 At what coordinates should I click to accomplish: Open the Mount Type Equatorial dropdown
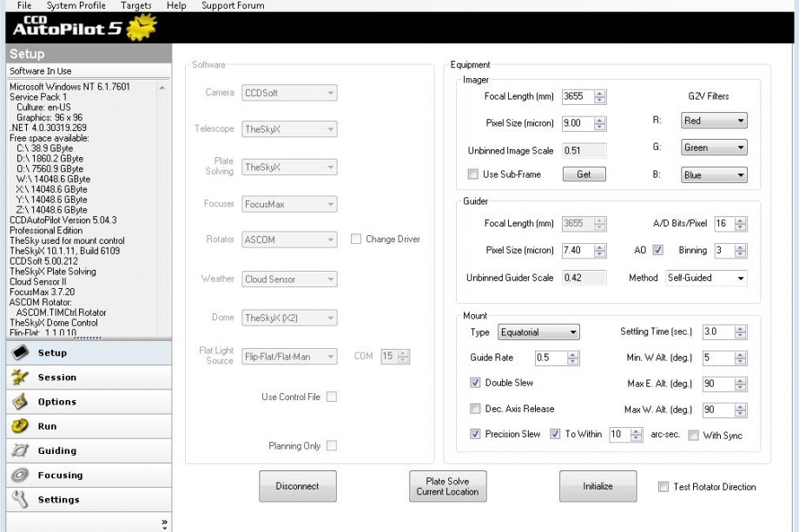pos(538,332)
